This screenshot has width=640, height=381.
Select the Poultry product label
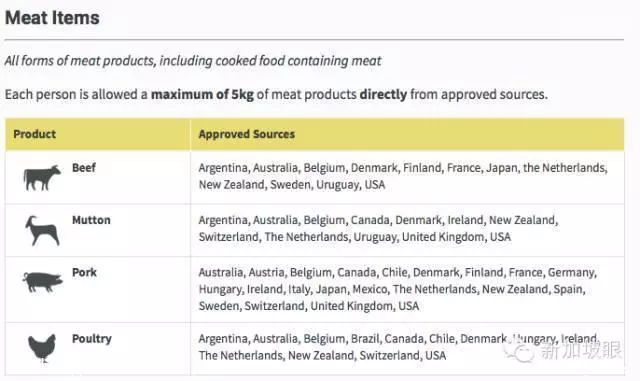tap(91, 339)
